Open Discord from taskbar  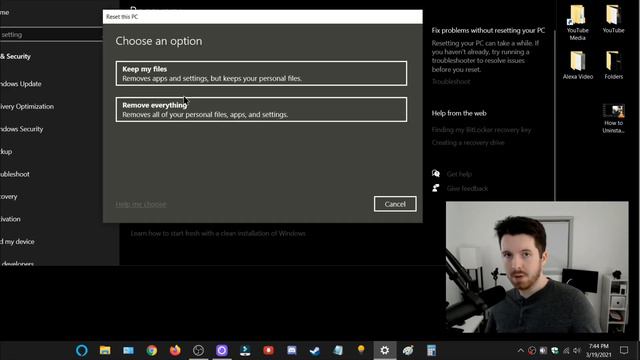click(x=291, y=350)
